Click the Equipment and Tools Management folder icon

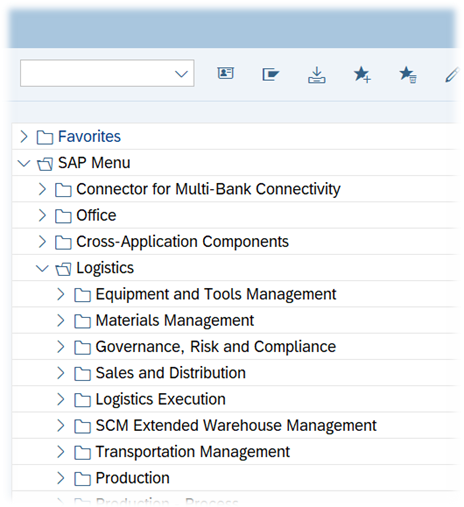82,295
